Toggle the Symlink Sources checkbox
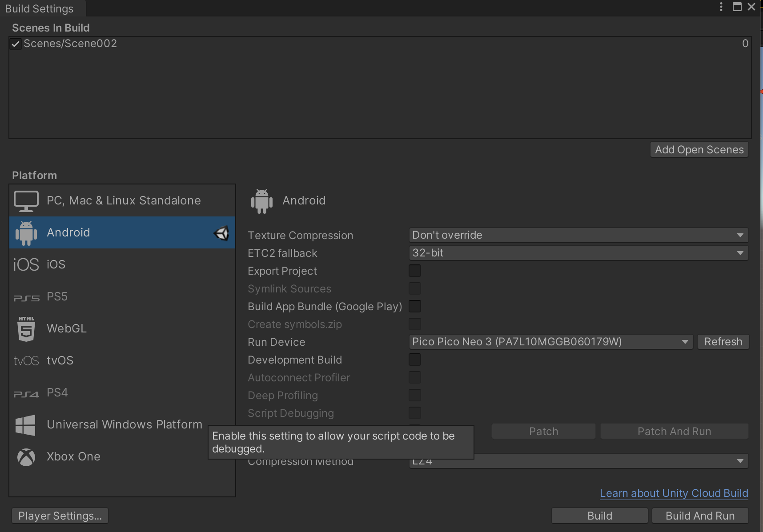This screenshot has height=532, width=763. pos(415,288)
